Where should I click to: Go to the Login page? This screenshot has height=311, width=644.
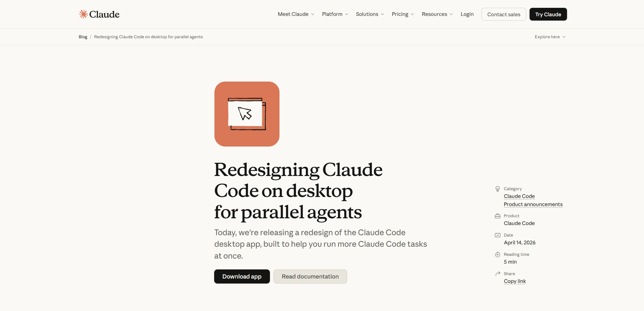467,14
